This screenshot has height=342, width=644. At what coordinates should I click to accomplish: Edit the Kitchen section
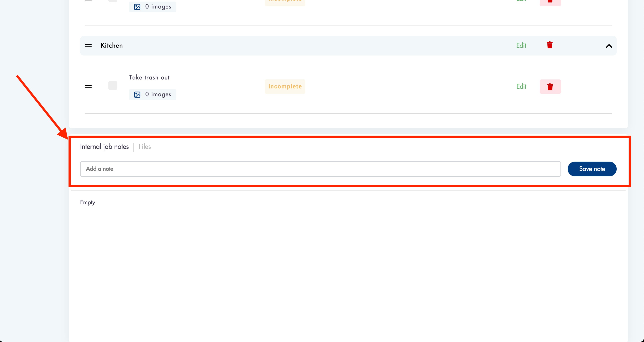pyautogui.click(x=521, y=45)
